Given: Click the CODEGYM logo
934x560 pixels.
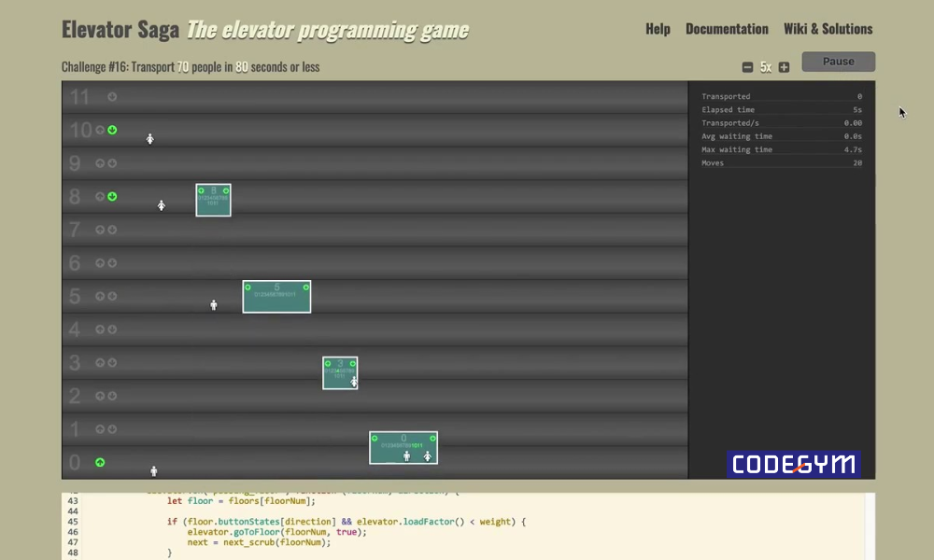Looking at the screenshot, I should [x=795, y=464].
